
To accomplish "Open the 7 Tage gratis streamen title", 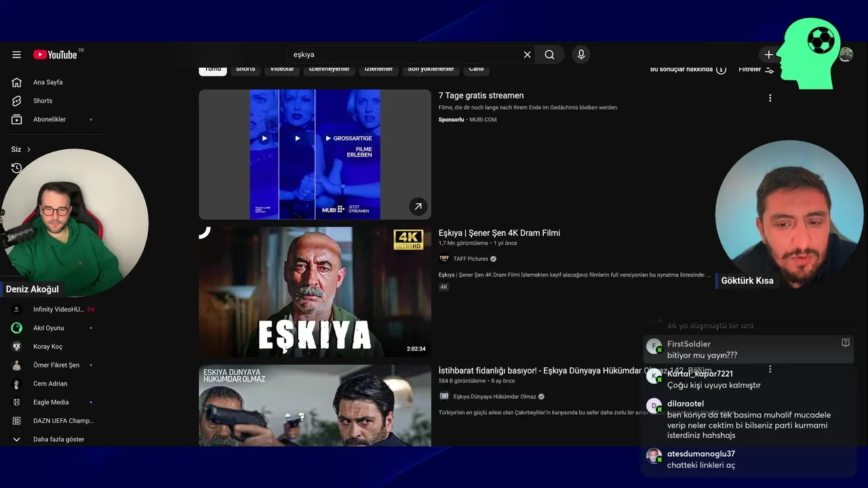I will pyautogui.click(x=481, y=96).
